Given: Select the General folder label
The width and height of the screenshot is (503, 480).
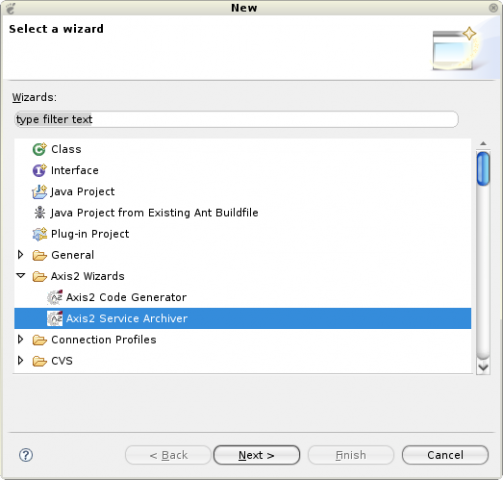Looking at the screenshot, I should click(x=73, y=255).
